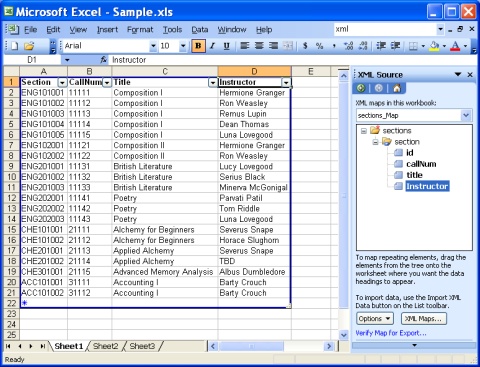480x367 pixels.
Task: Apply Percent Style icon
Action: click(319, 46)
